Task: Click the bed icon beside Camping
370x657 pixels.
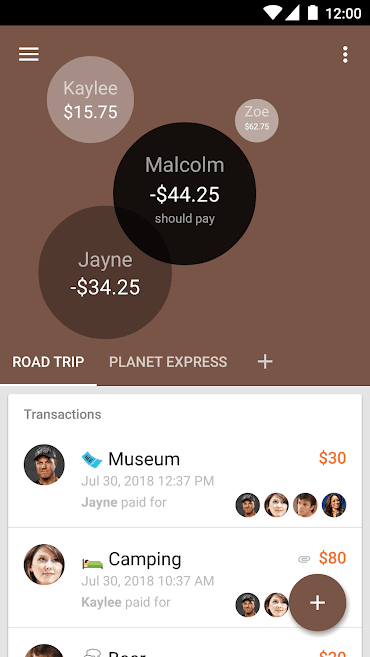Action: pos(92,561)
